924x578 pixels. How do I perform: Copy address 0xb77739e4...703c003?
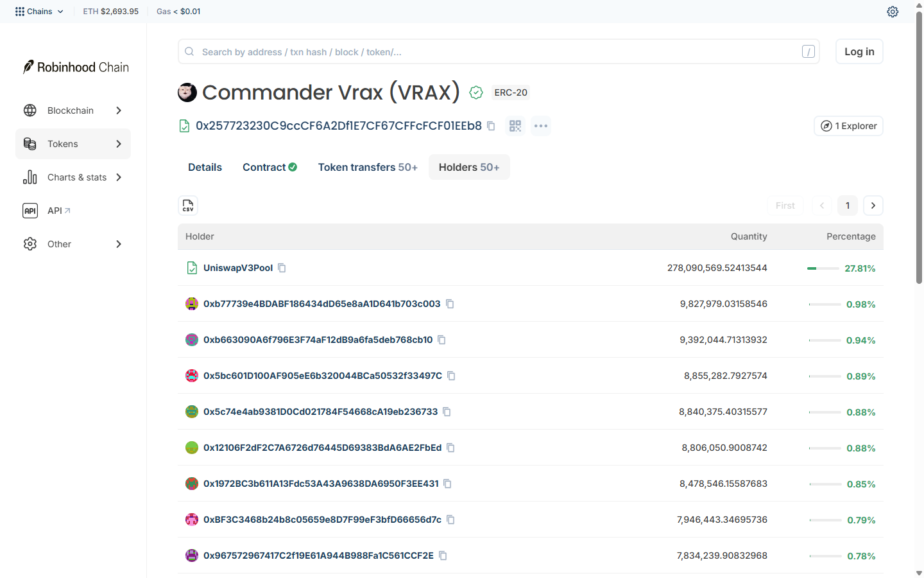coord(450,304)
